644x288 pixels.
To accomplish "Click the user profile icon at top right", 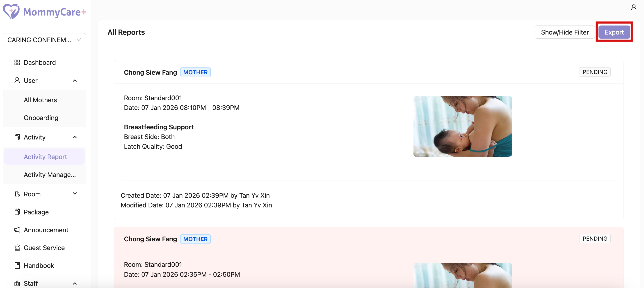I will pos(634,7).
